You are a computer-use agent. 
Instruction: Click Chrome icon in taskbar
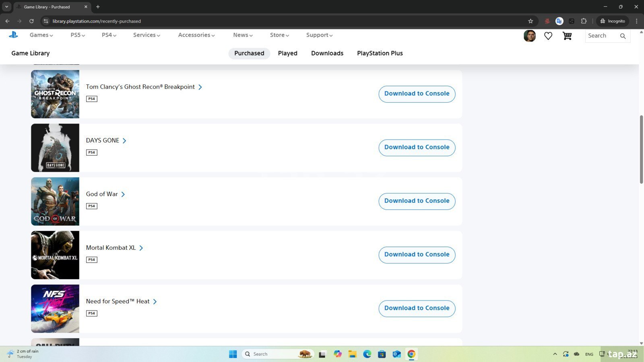coord(411,354)
